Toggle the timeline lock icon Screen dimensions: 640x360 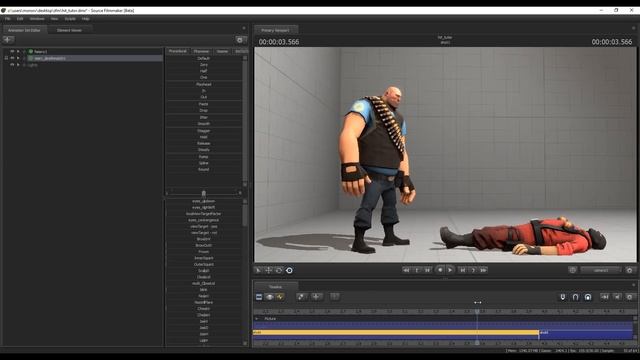point(588,297)
